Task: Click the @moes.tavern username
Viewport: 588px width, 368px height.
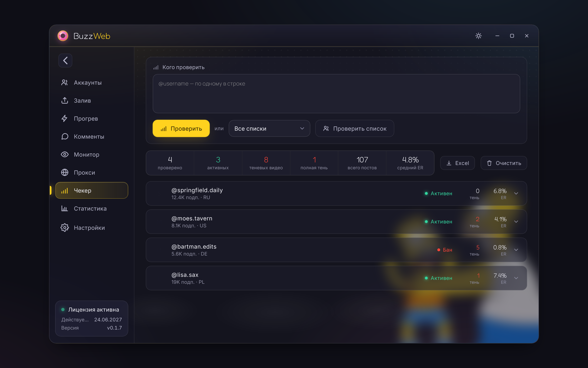Action: point(192,218)
